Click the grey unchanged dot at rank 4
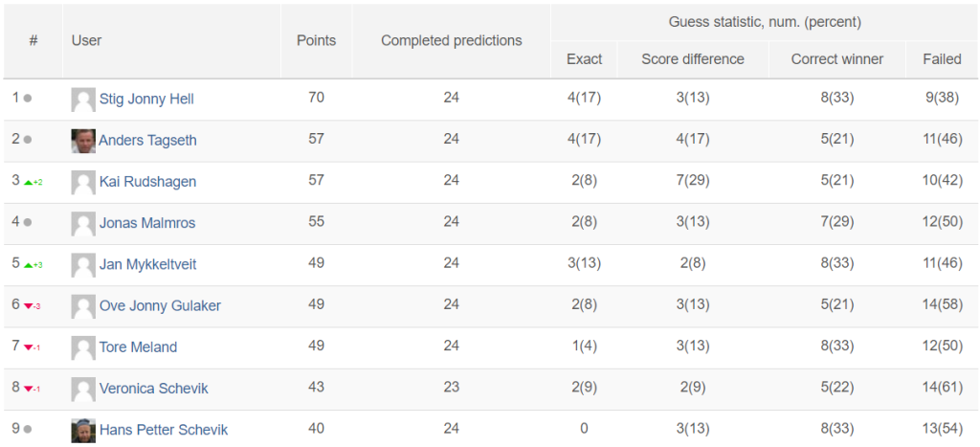 (x=28, y=223)
